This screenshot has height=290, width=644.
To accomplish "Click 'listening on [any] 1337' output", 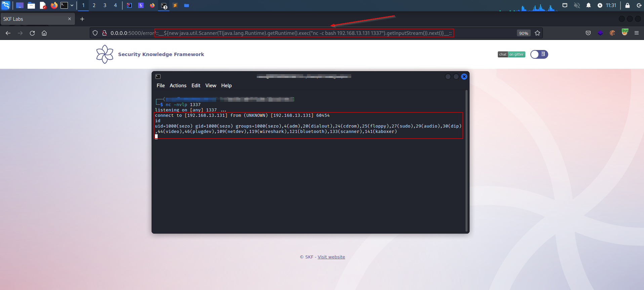I will (191, 110).
